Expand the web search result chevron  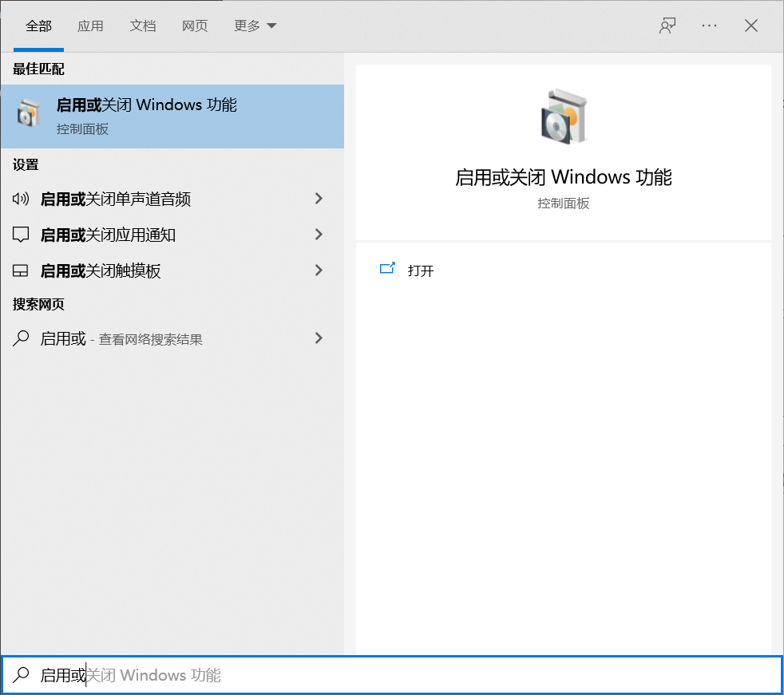319,338
